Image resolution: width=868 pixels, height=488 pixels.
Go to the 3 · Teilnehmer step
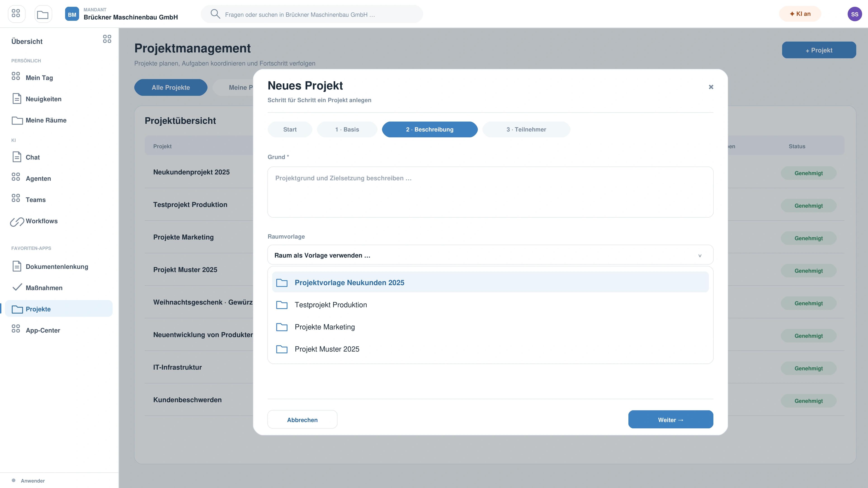526,129
